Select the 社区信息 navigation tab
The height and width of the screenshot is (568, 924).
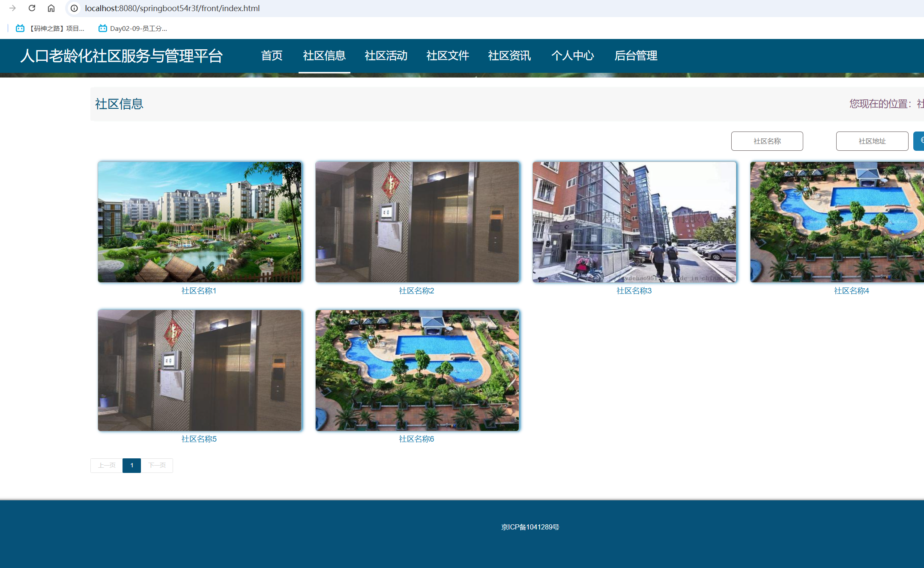(x=324, y=56)
